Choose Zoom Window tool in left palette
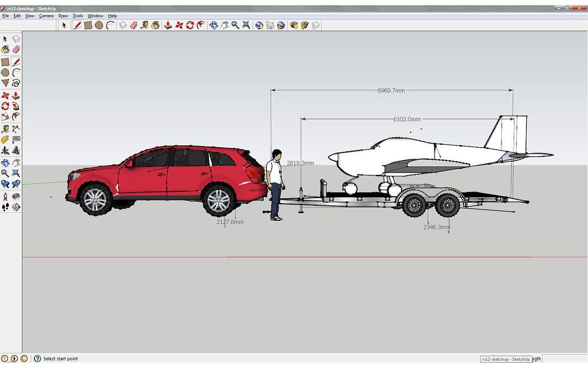Screen dimensions: 588x368 pos(16,173)
